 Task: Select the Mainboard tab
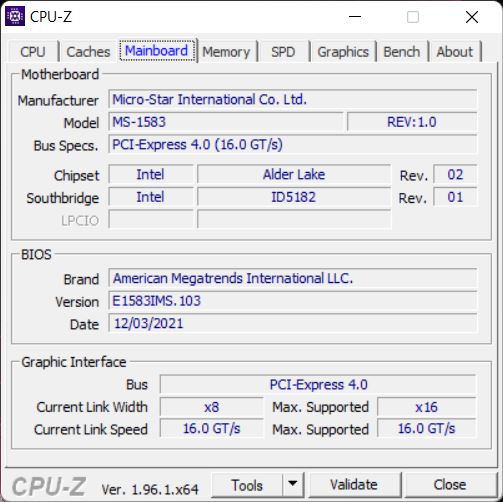pyautogui.click(x=157, y=51)
